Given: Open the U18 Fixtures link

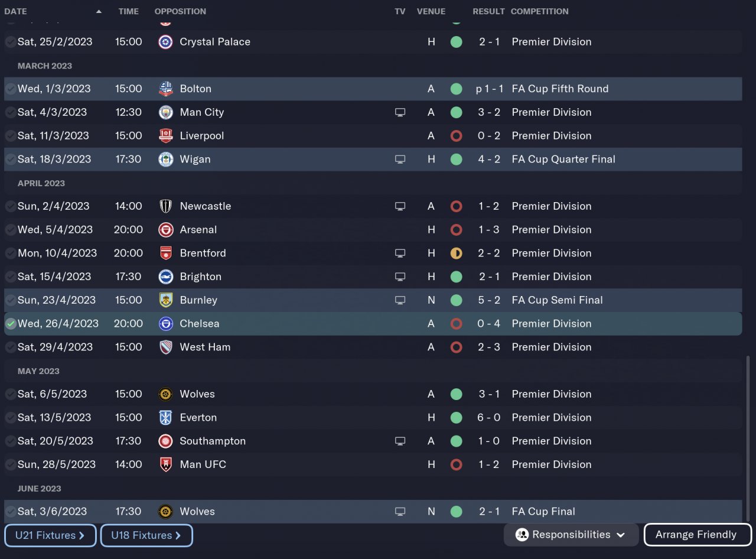Looking at the screenshot, I should click(146, 535).
